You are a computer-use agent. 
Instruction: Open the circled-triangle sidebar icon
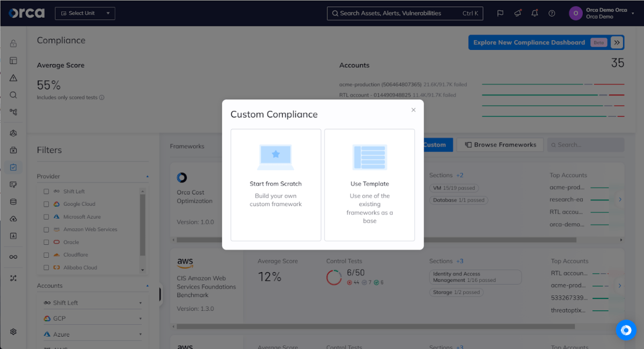tap(13, 133)
